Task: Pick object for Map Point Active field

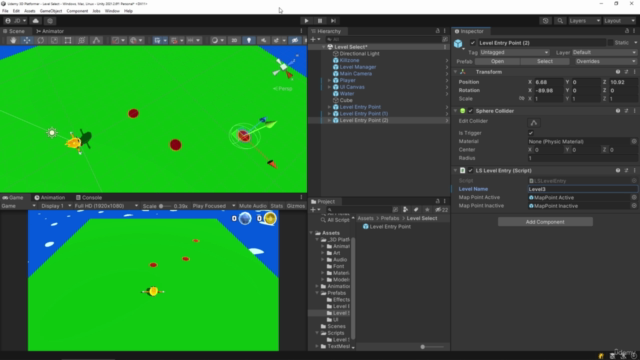Action: point(634,198)
